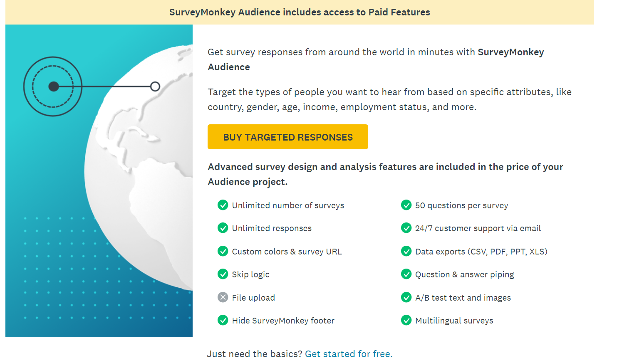Click the Multilingual surveys feature label
Screen dimensions: 644x363
click(454, 321)
